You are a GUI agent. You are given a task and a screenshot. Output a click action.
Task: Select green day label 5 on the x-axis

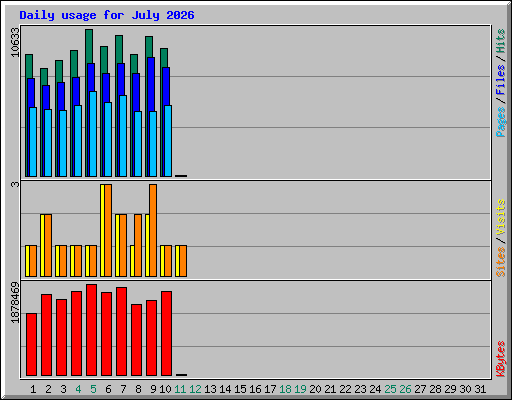tap(93, 389)
